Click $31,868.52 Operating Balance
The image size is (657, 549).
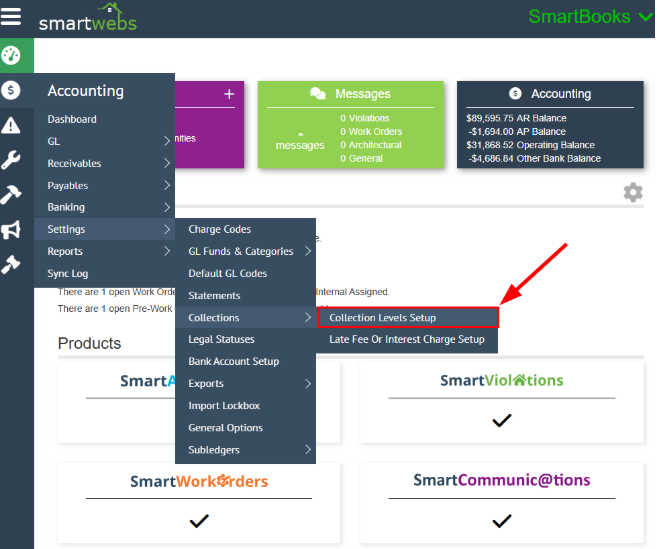530,145
